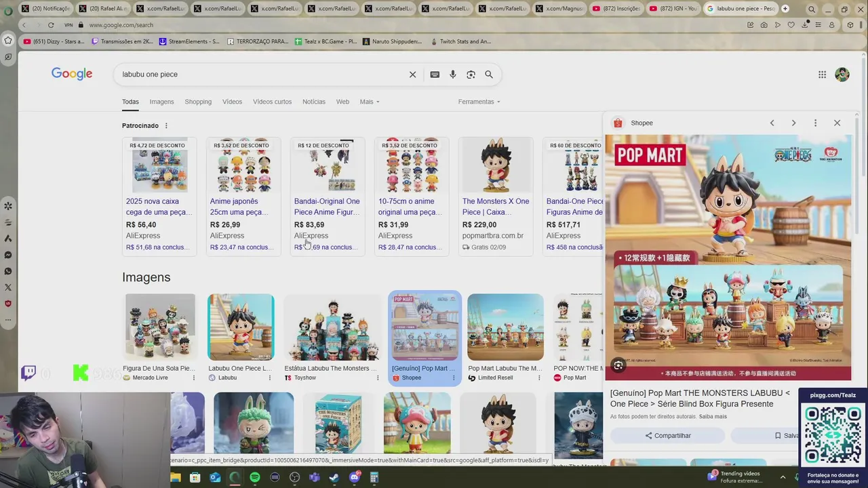This screenshot has height=488, width=868.
Task: Clear the search box with the X icon
Action: [x=412, y=75]
